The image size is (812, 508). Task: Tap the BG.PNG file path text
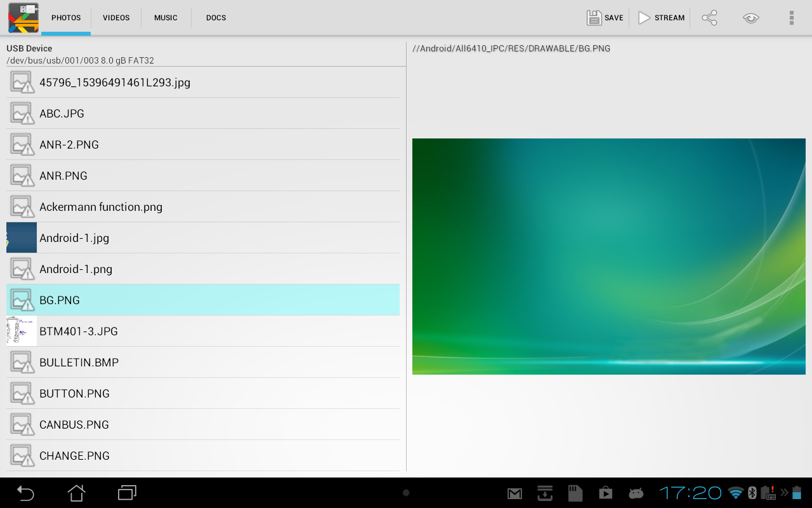tap(511, 48)
